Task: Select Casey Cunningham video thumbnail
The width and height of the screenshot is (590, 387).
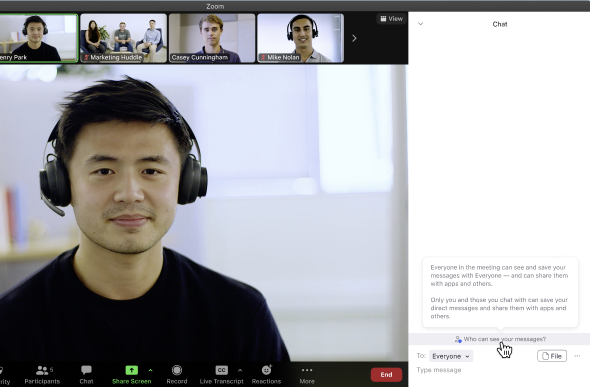Action: click(212, 38)
